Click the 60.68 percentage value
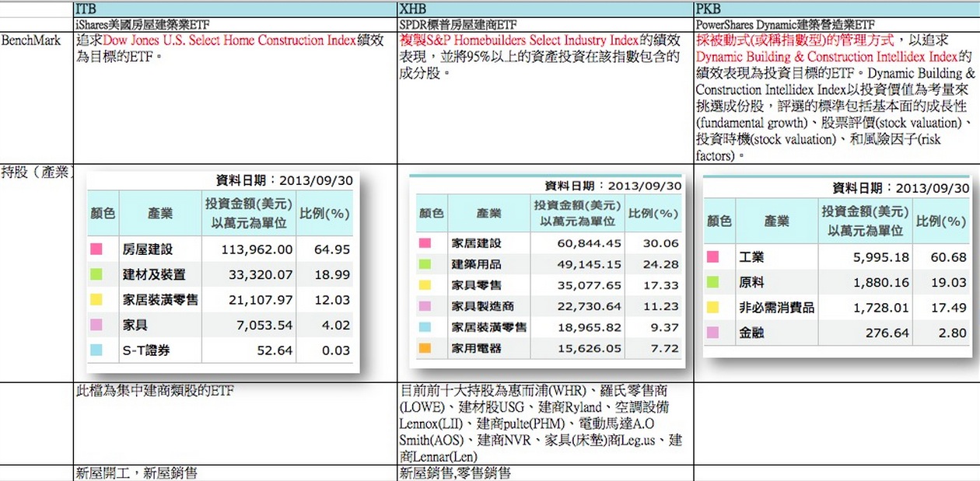The width and height of the screenshot is (980, 481). click(x=949, y=257)
